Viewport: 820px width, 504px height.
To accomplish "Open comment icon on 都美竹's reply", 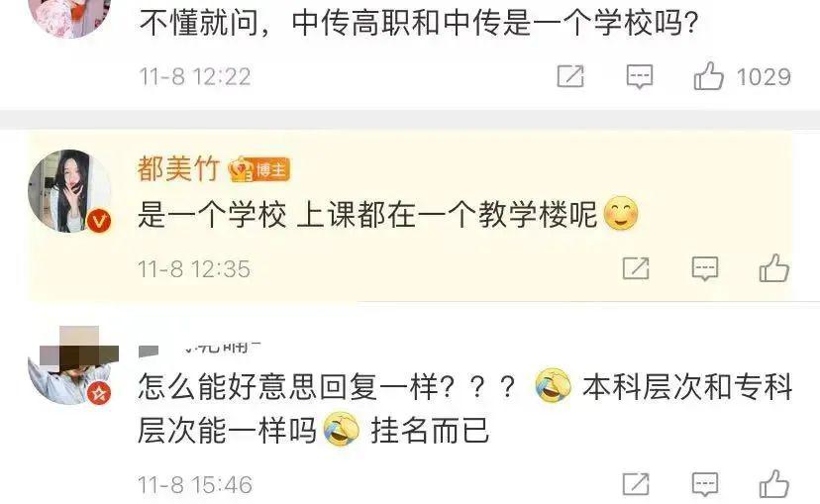I will [705, 268].
